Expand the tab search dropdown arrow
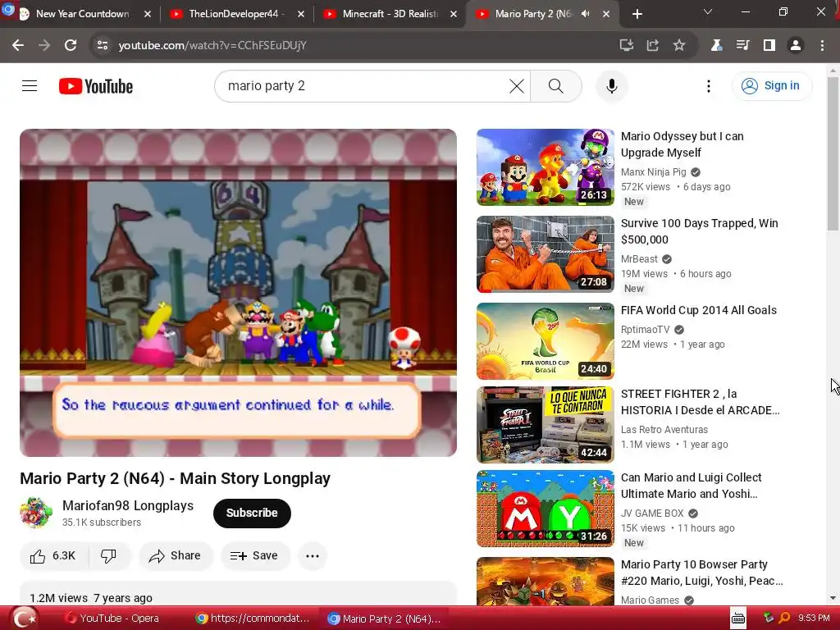 click(708, 11)
